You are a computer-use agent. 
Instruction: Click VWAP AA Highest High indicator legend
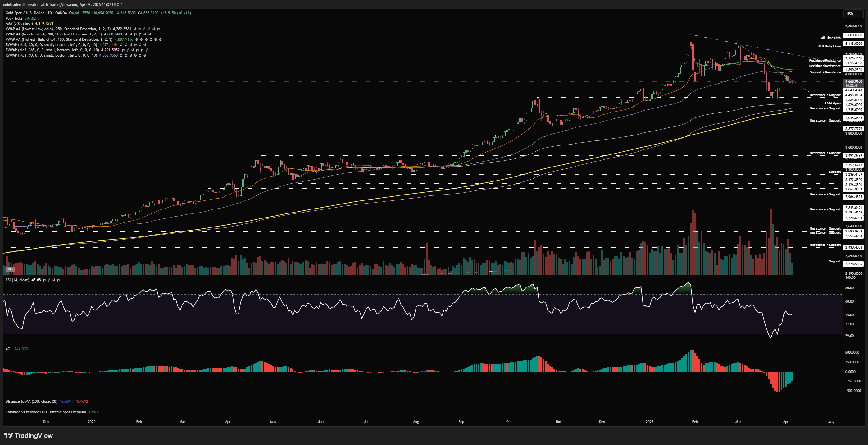59,39
